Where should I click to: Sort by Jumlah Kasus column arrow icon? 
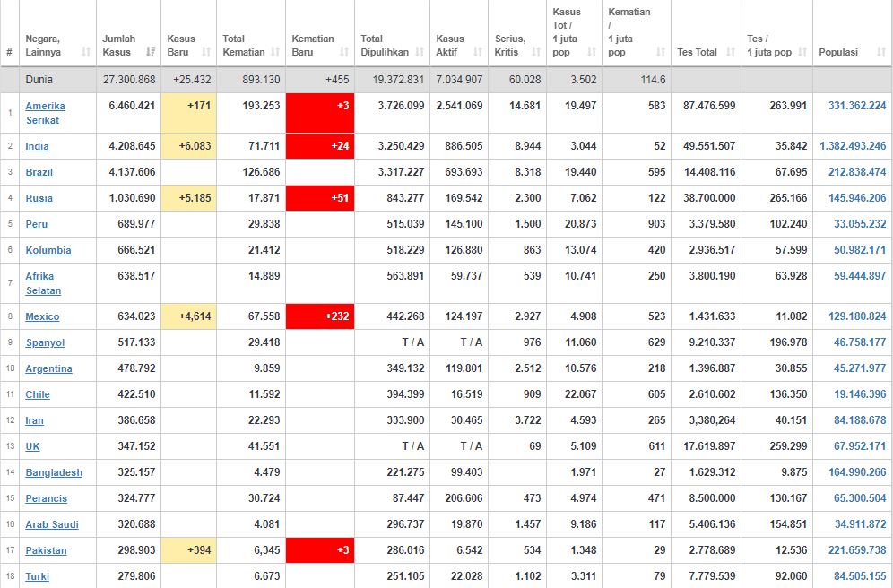(x=151, y=52)
